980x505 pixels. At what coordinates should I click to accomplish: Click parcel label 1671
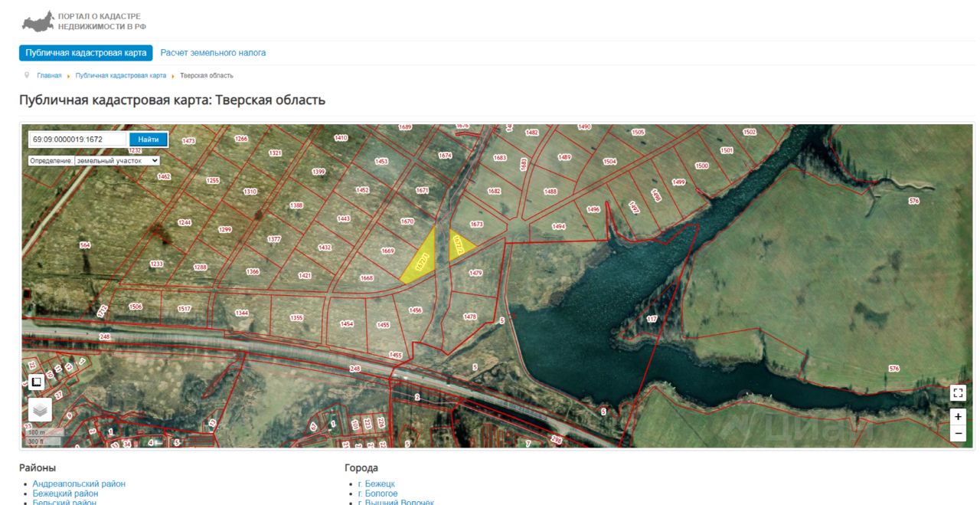tap(422, 191)
